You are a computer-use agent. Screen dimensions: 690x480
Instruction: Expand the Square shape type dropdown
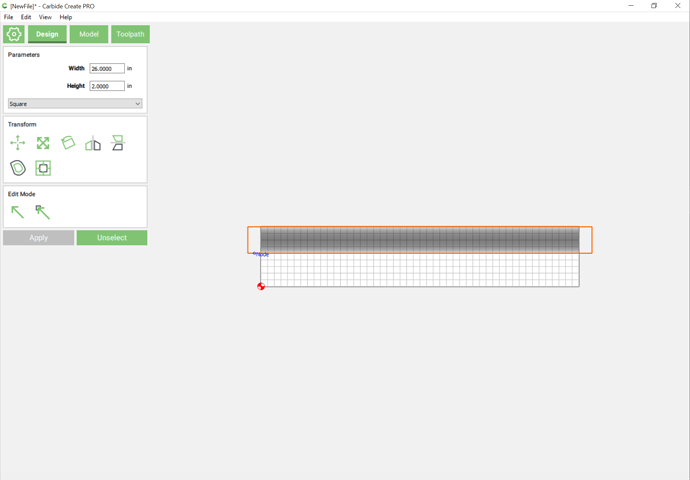pyautogui.click(x=75, y=104)
